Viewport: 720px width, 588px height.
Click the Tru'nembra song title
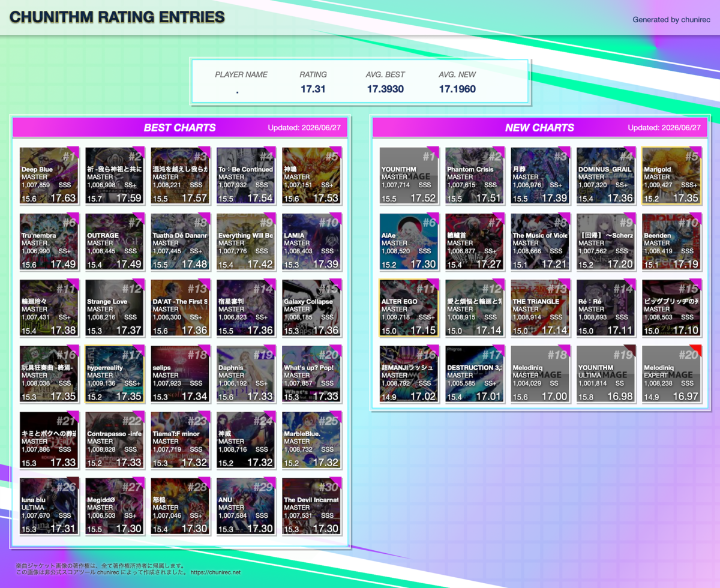(40, 235)
